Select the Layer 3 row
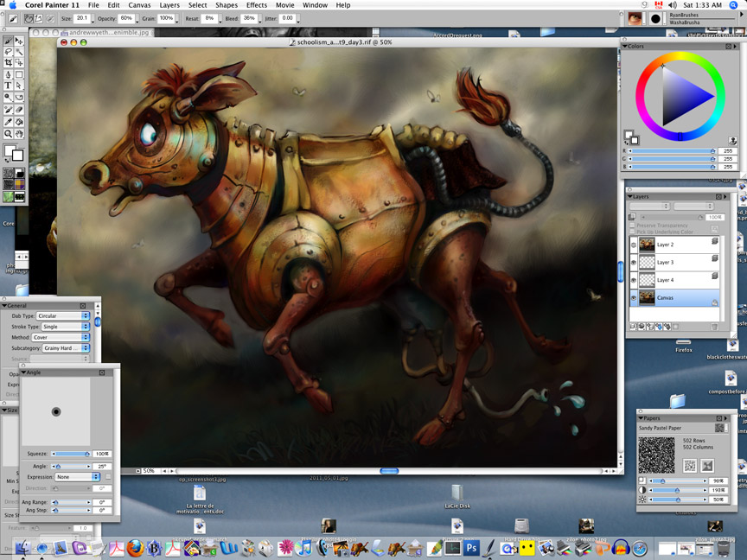Image resolution: width=747 pixels, height=560 pixels. [674, 263]
